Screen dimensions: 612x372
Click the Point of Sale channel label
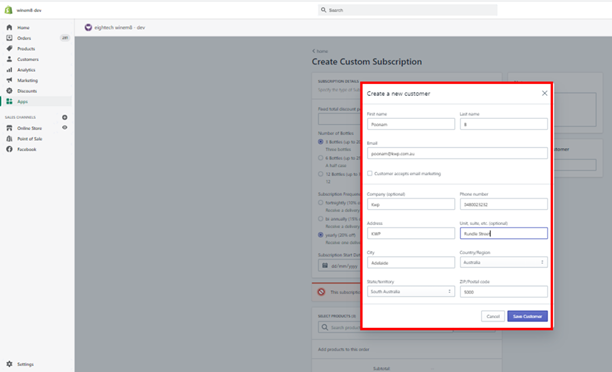30,139
